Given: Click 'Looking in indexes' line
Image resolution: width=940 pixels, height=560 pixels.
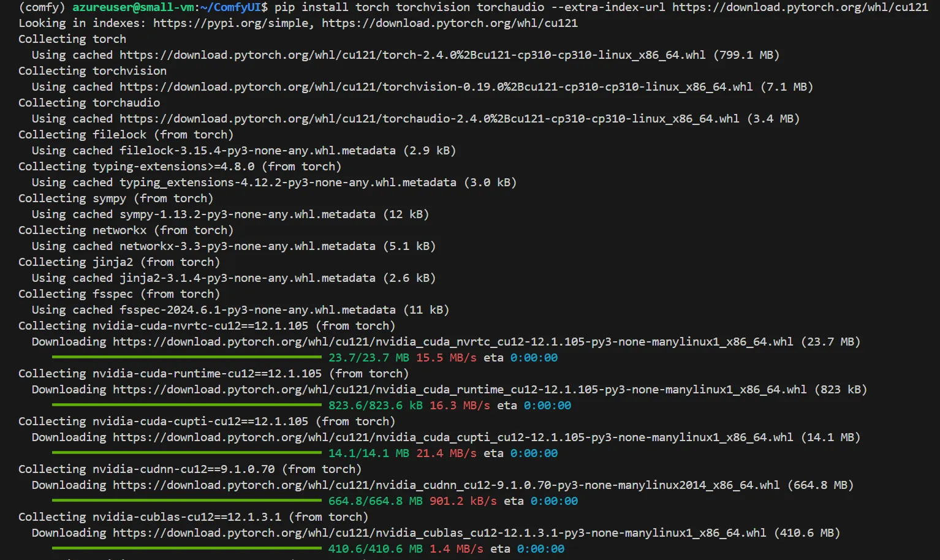Looking at the screenshot, I should point(298,23).
